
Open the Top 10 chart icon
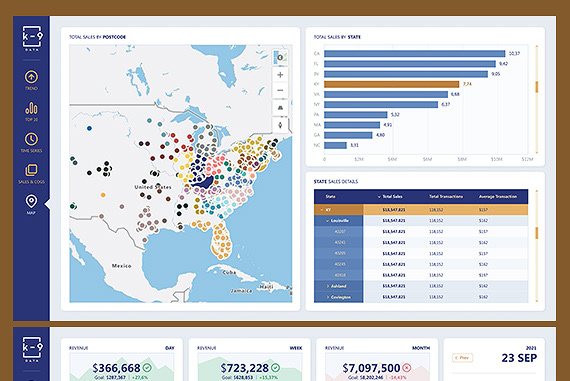coord(31,108)
